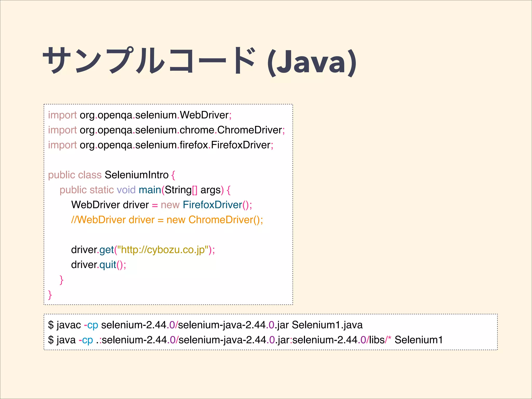The width and height of the screenshot is (532, 399).
Task: Click the new FirefoxDriver() statement line
Action: click(162, 205)
